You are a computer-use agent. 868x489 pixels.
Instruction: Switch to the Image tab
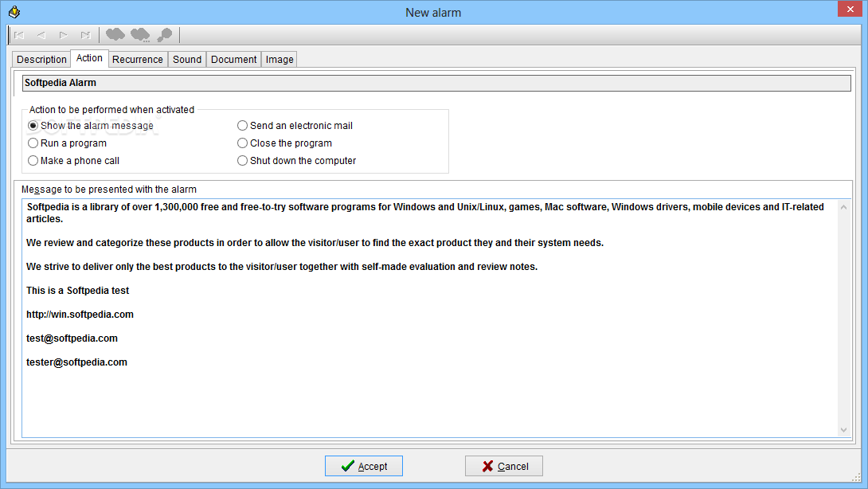280,59
